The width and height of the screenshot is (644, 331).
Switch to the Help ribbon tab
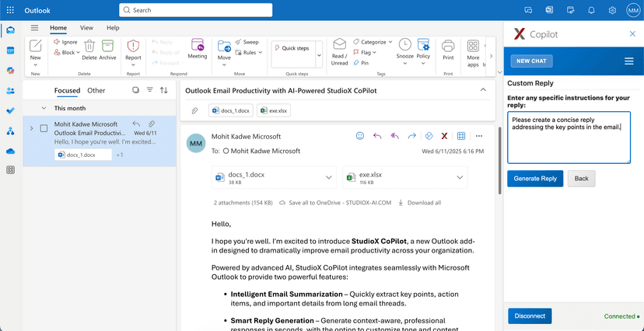(113, 28)
